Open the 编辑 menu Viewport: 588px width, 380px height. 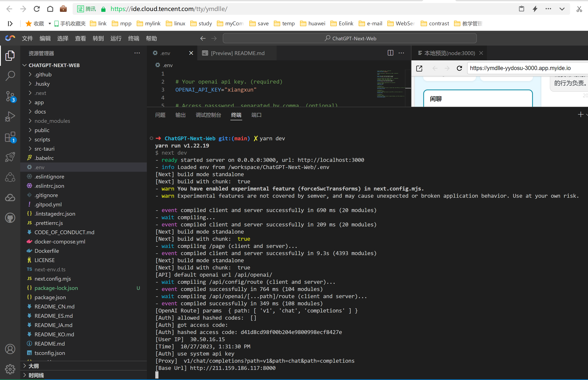tap(45, 38)
